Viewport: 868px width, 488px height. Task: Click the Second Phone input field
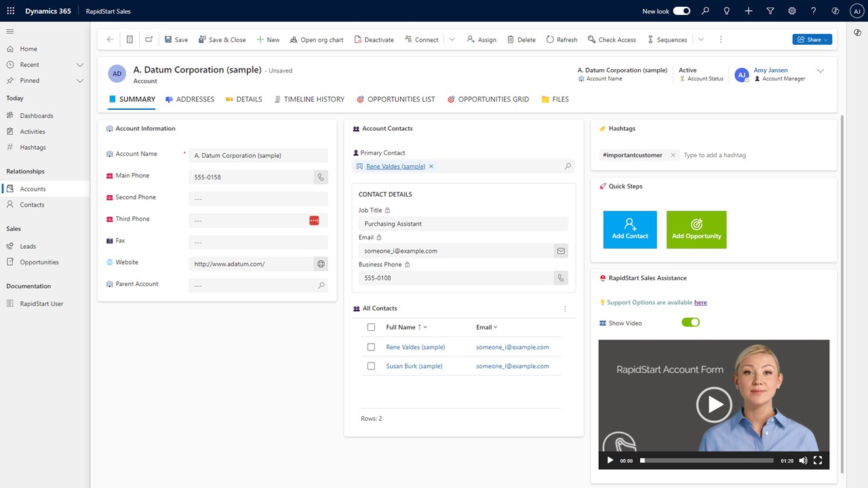coord(258,199)
